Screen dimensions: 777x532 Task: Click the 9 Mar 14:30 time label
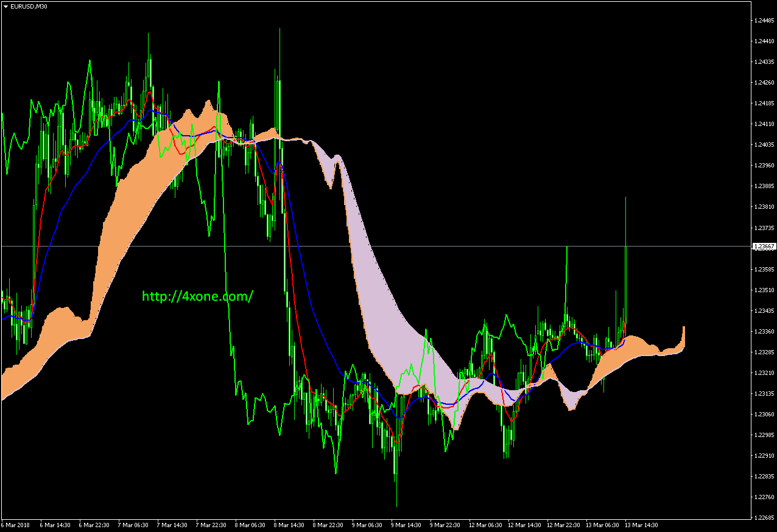click(x=406, y=525)
